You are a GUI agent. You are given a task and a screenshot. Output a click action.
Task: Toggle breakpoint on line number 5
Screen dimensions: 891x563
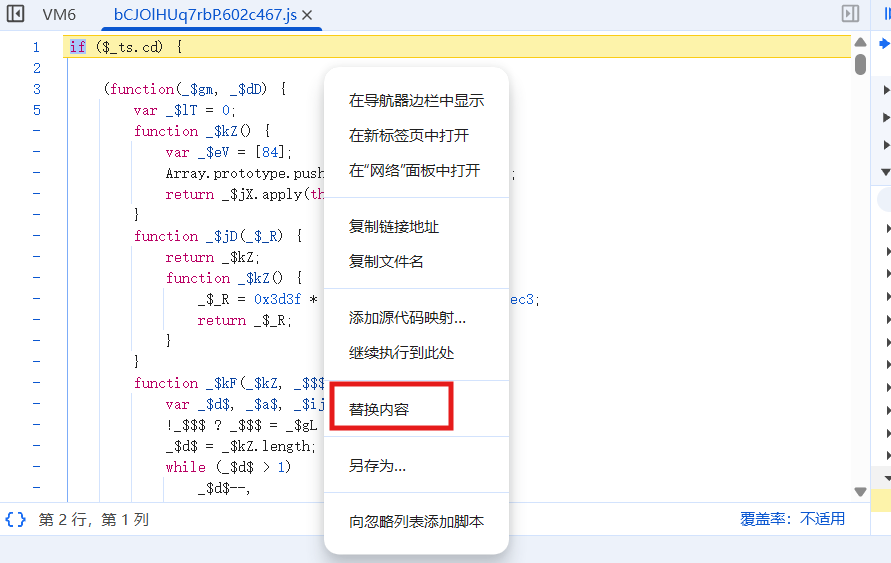click(36, 110)
